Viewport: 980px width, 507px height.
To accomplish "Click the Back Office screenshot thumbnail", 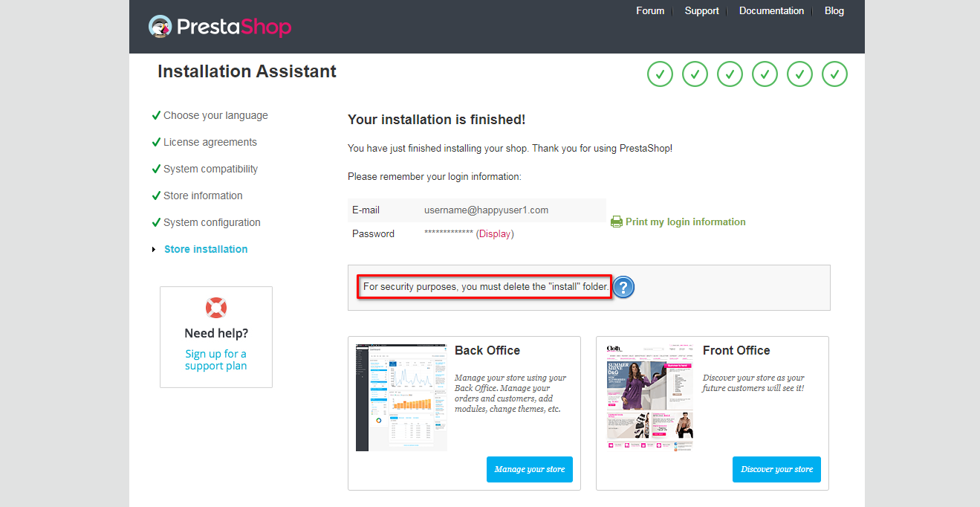I will click(x=401, y=397).
